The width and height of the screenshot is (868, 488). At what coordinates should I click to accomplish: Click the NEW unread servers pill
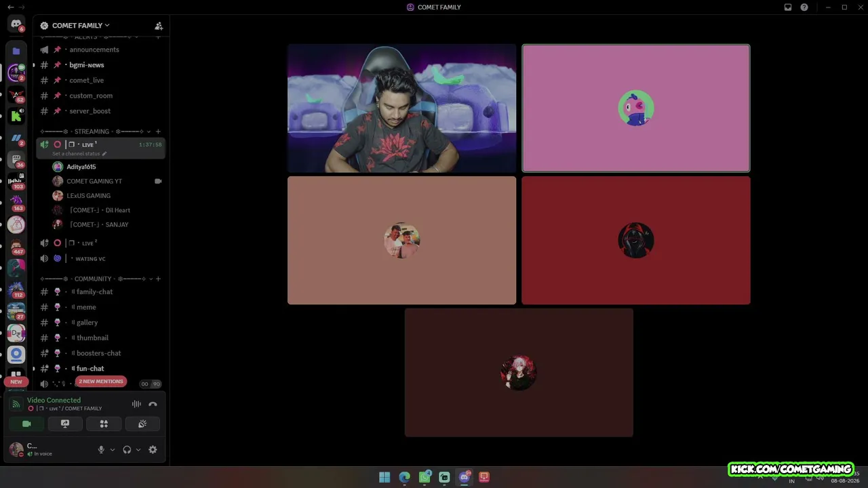tap(16, 382)
